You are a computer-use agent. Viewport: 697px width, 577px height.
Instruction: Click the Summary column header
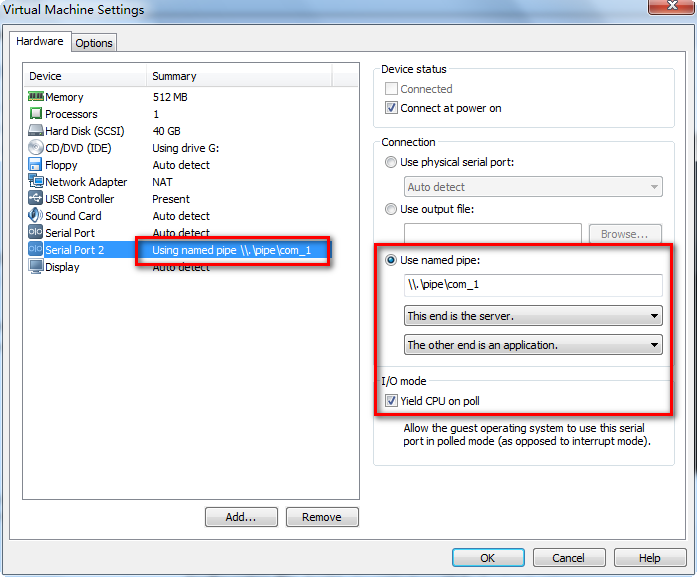239,76
